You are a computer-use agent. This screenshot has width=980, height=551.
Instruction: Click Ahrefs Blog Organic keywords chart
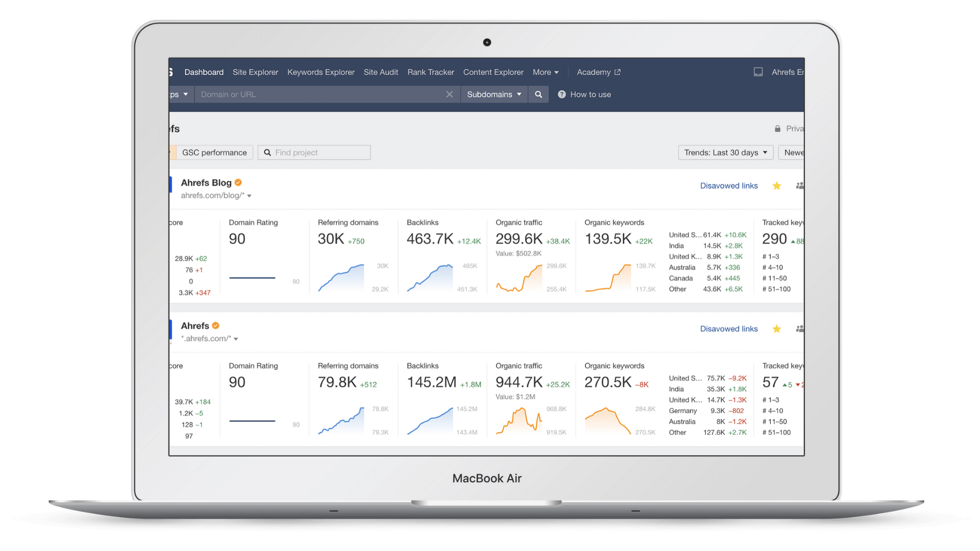[608, 278]
